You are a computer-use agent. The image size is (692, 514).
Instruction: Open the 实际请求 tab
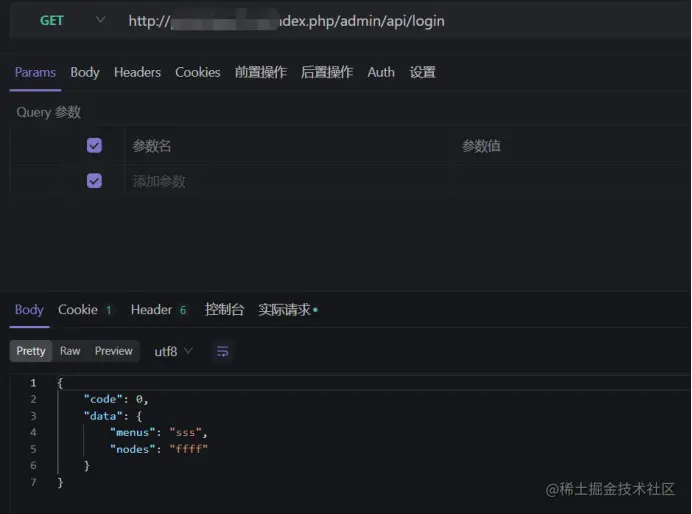point(288,310)
